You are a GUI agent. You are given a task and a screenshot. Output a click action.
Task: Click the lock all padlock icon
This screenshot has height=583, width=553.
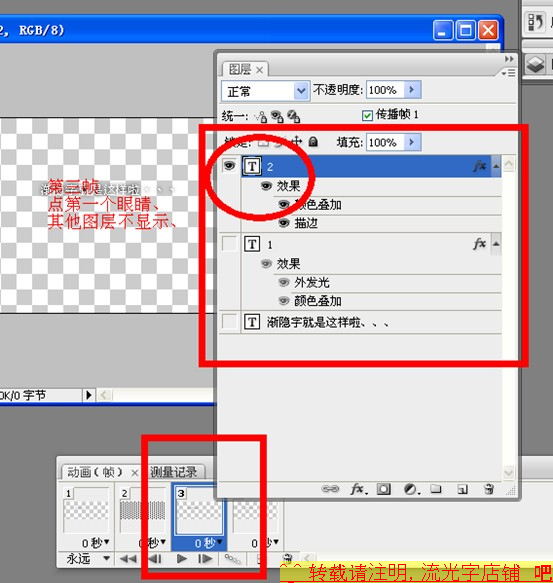(x=313, y=141)
